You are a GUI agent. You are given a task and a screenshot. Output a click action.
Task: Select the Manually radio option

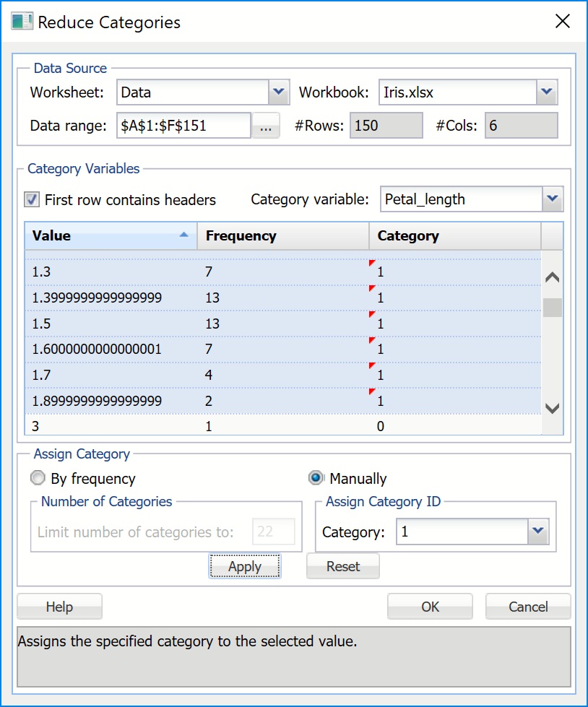coord(316,478)
